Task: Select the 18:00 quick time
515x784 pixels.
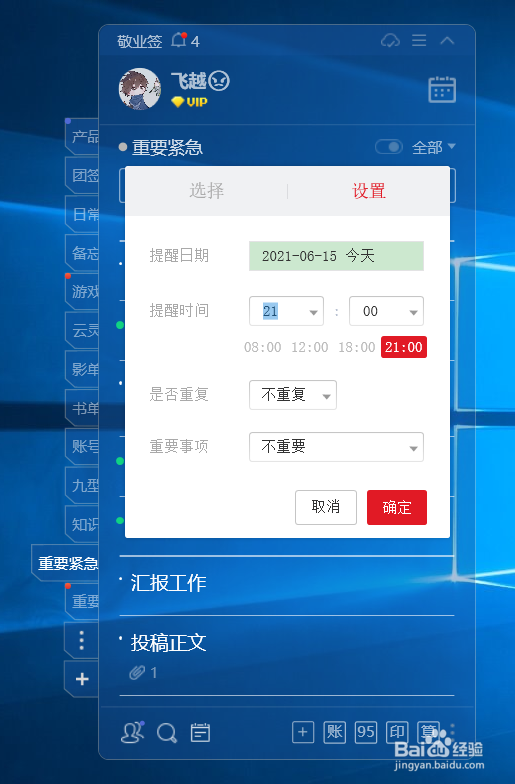Action: [356, 347]
